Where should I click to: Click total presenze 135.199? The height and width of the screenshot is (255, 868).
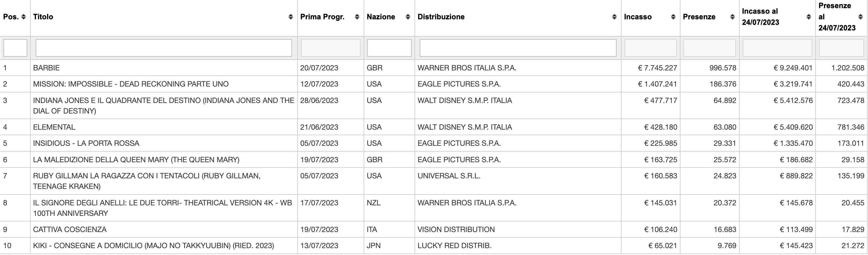851,176
